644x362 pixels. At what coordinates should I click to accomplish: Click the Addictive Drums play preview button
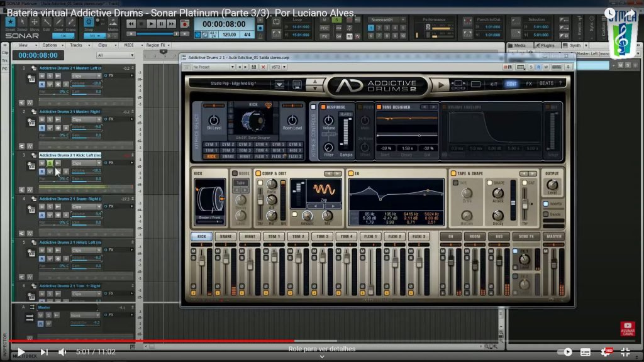pyautogui.click(x=441, y=85)
